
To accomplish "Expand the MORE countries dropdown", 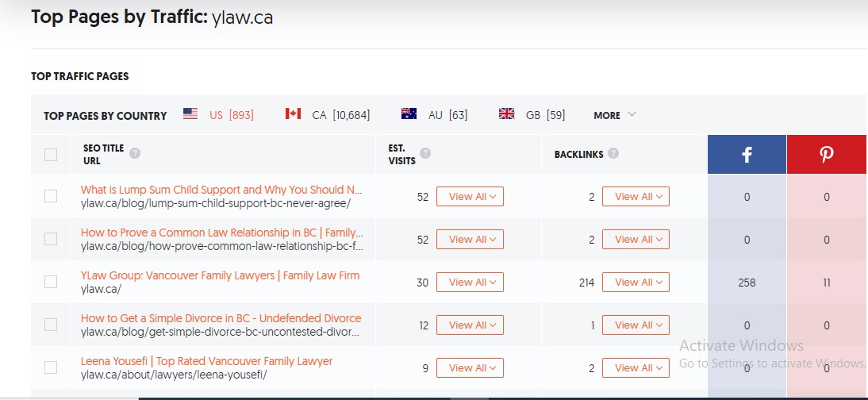I will pyautogui.click(x=614, y=115).
